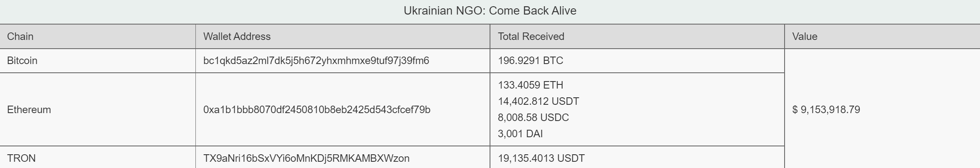Click the Ethereum wallet address 0xa1b1bbb8070...
Screen dimensions: 980x168
[x=317, y=110]
